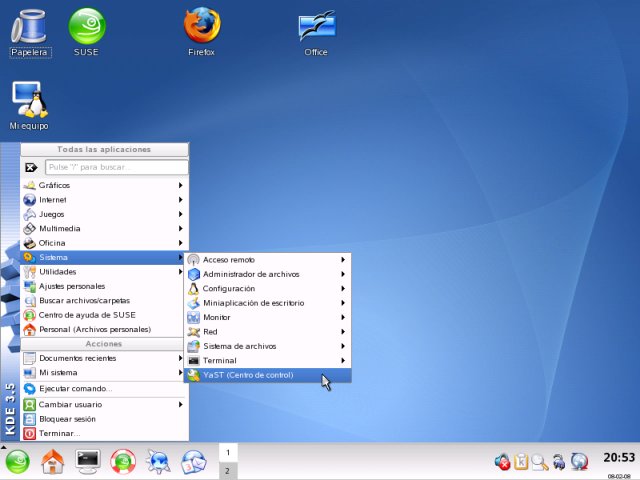This screenshot has height=480, width=640.
Task: Switch to virtual desktop 1 in pager
Action: coord(228,453)
